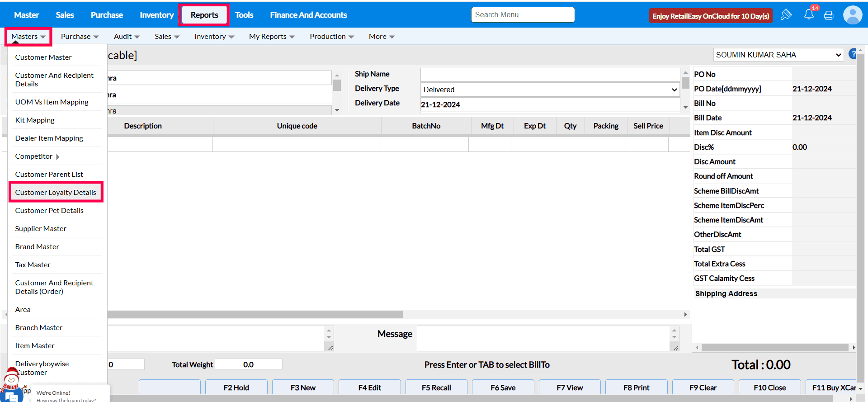Open the Masters dropdown menu
Image resolution: width=868 pixels, height=402 pixels.
point(28,37)
